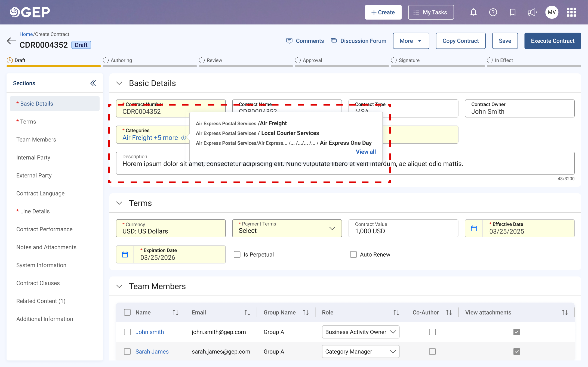Save the contract
This screenshot has height=367, width=588.
(505, 41)
